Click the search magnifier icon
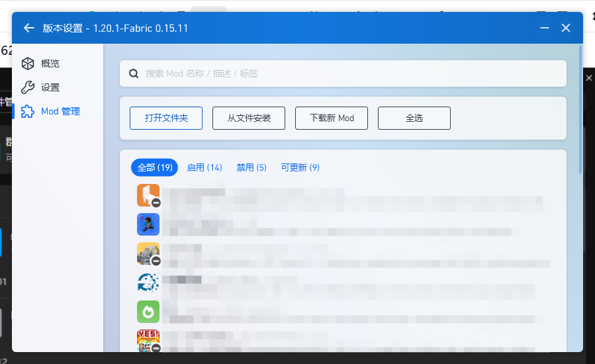This screenshot has width=595, height=364. coord(134,73)
